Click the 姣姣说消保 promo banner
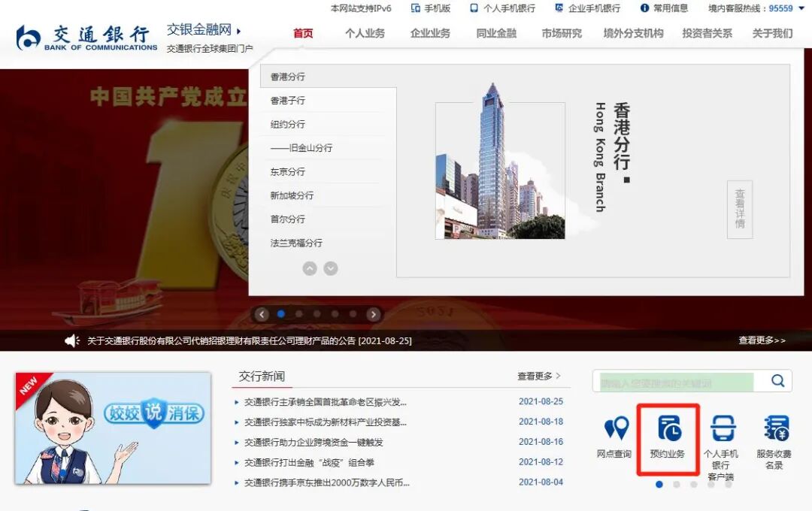 [113, 428]
